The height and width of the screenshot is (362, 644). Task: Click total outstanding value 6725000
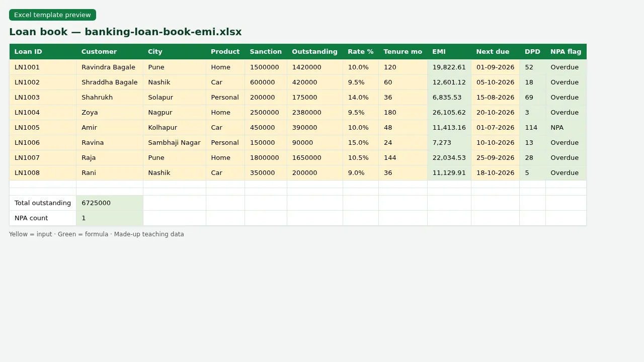[110, 203]
